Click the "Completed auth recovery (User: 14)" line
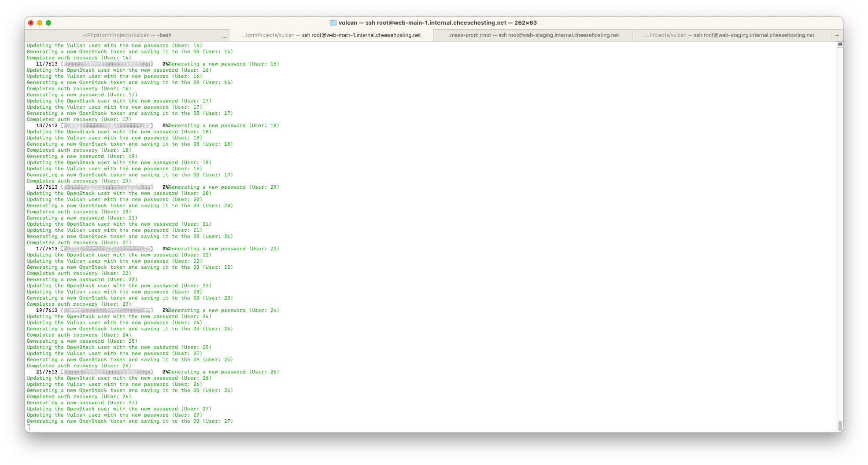868x465 pixels. [79, 58]
